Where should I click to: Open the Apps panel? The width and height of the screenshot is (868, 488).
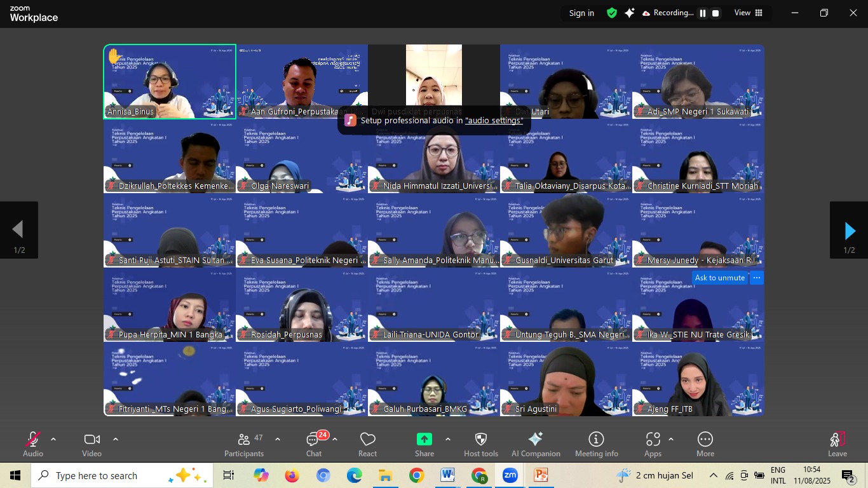[x=653, y=444]
